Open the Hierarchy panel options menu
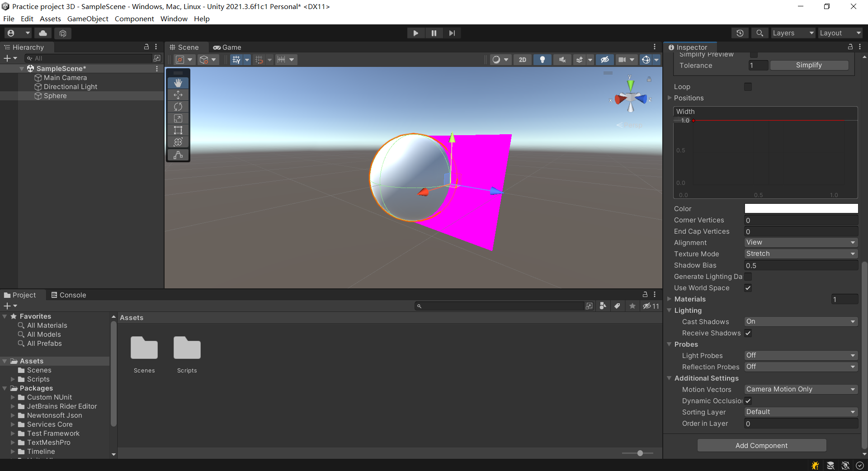 point(156,47)
